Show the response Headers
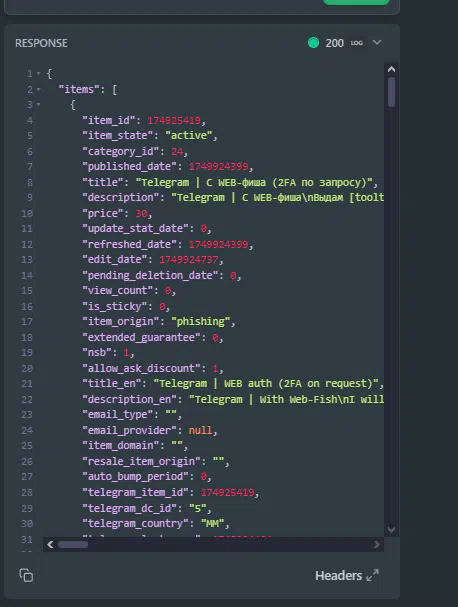458x607 pixels. [x=338, y=576]
